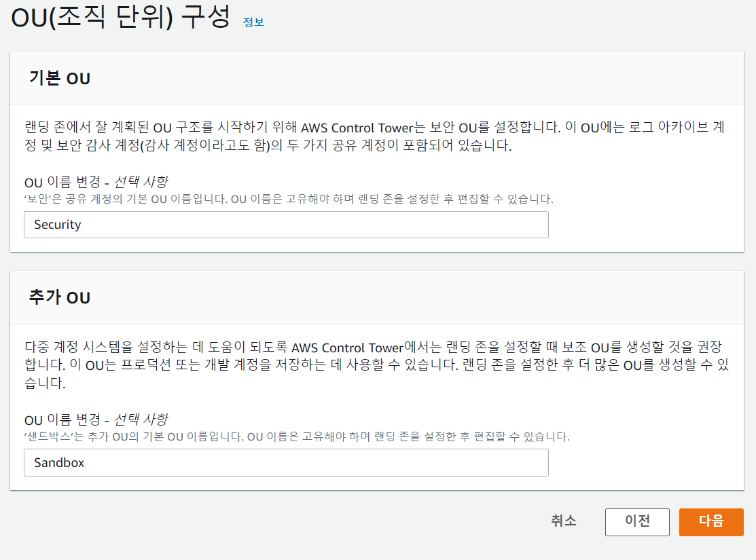Click 선택 사항 text in 기본 OU section

point(141,182)
